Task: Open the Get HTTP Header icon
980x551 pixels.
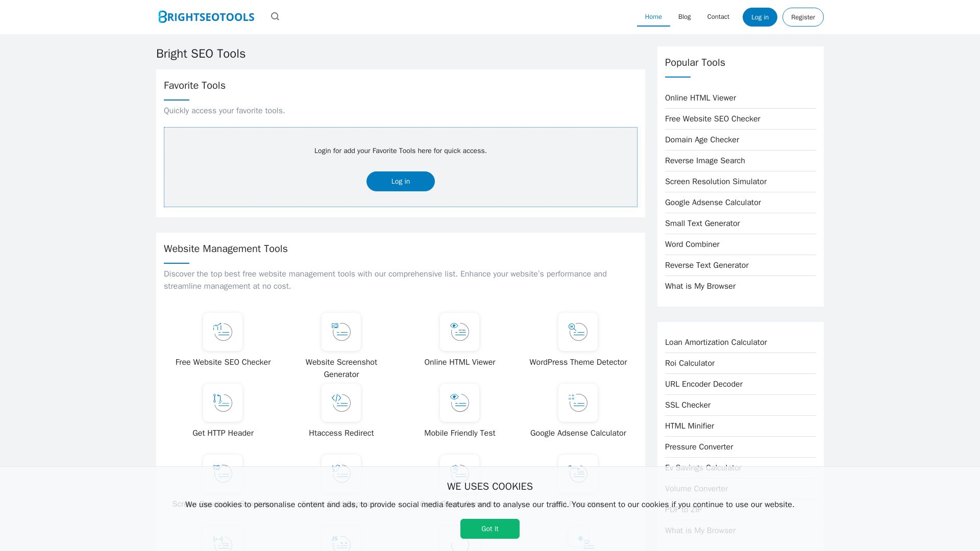Action: 223,403
